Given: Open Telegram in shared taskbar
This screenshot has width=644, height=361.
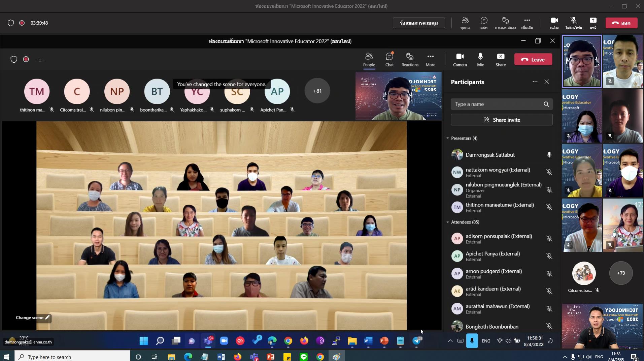Looking at the screenshot, I should click(x=416, y=341).
